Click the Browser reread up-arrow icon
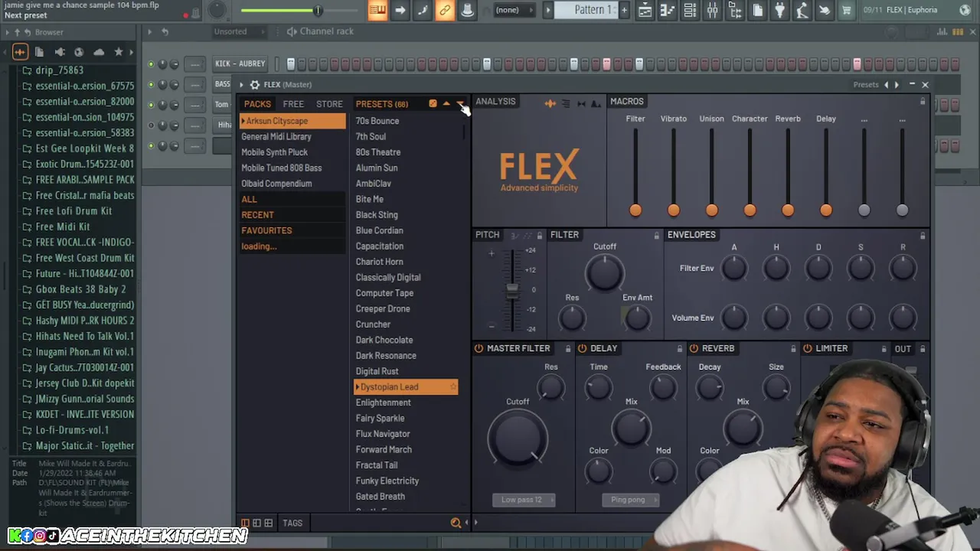The image size is (980, 551). [18, 32]
